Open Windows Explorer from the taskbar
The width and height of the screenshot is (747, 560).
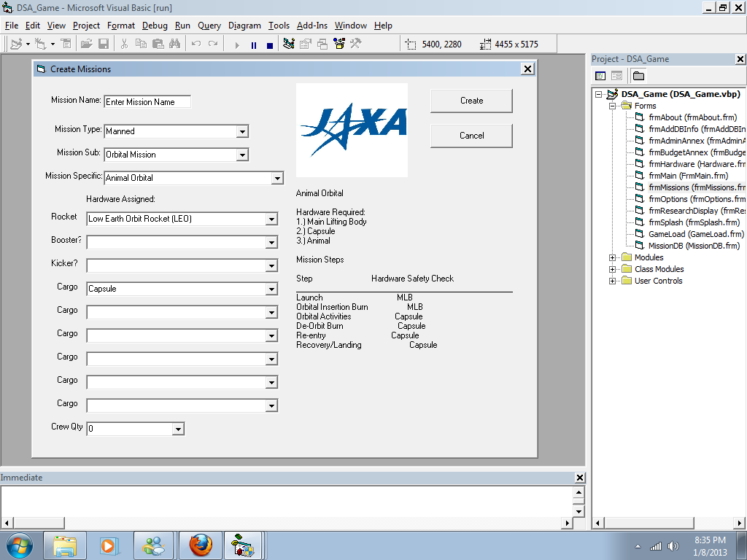click(x=65, y=545)
